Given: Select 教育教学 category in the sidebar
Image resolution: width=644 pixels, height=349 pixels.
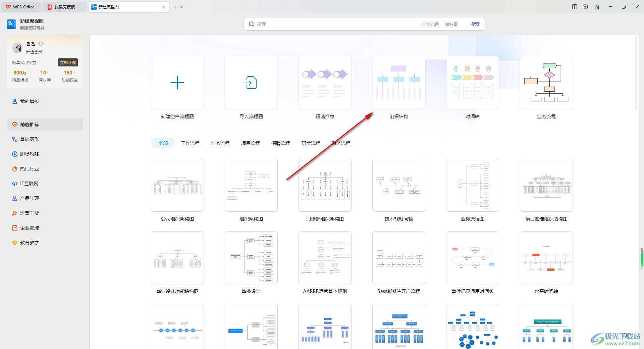Looking at the screenshot, I should (x=45, y=243).
